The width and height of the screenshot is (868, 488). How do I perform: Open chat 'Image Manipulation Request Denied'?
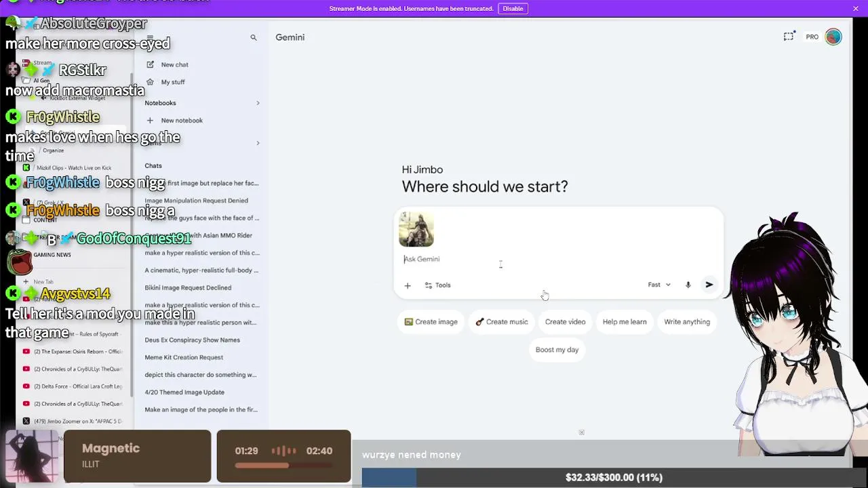click(196, 201)
